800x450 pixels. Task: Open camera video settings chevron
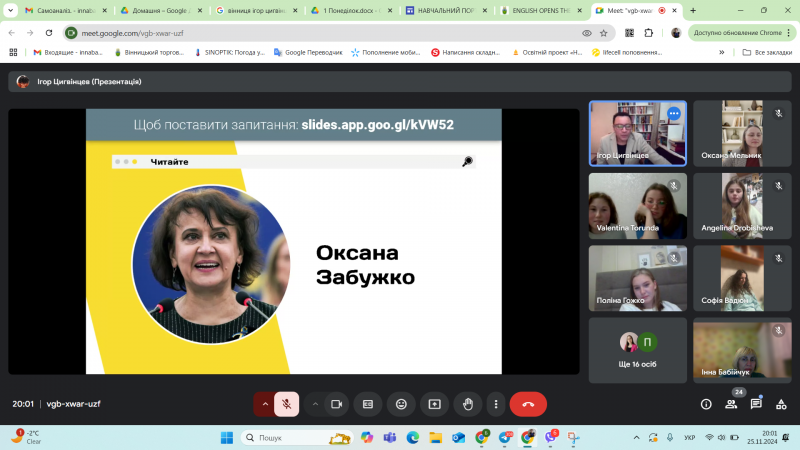pos(315,404)
